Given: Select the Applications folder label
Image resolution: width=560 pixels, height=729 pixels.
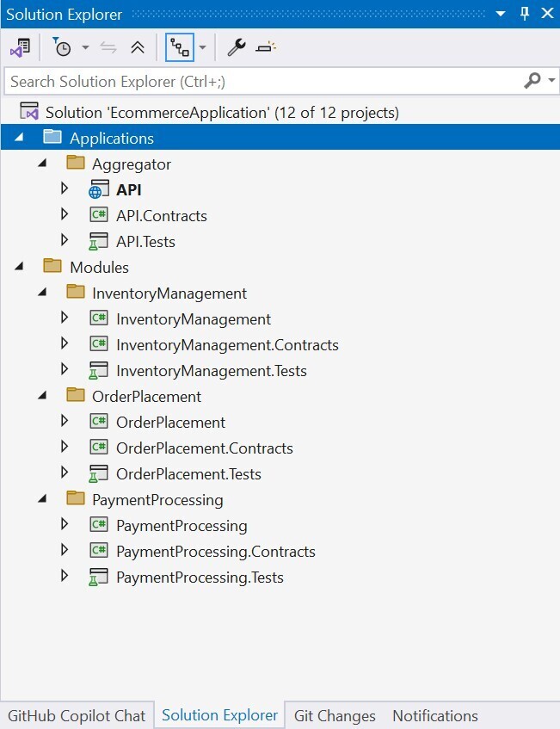Looking at the screenshot, I should tap(112, 138).
